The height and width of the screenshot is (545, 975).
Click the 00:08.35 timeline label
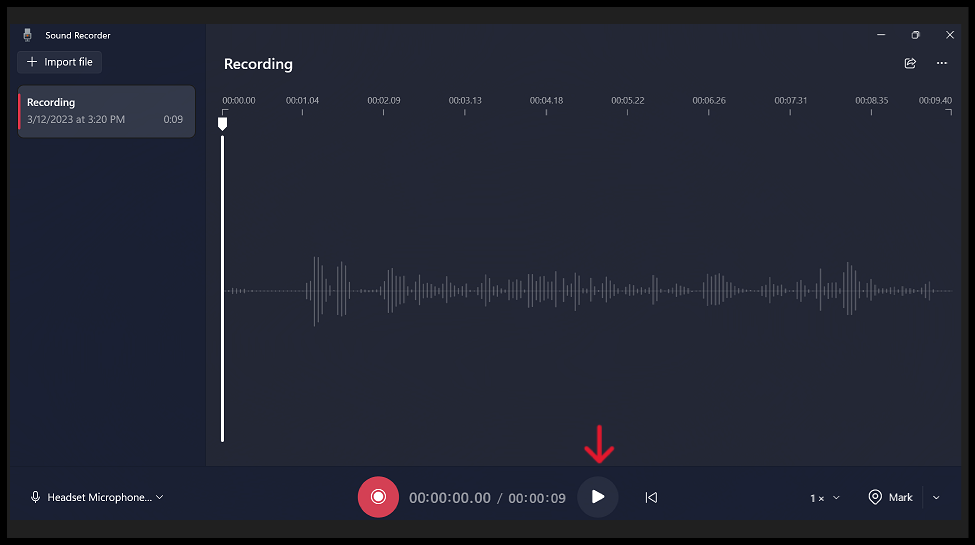pos(871,100)
